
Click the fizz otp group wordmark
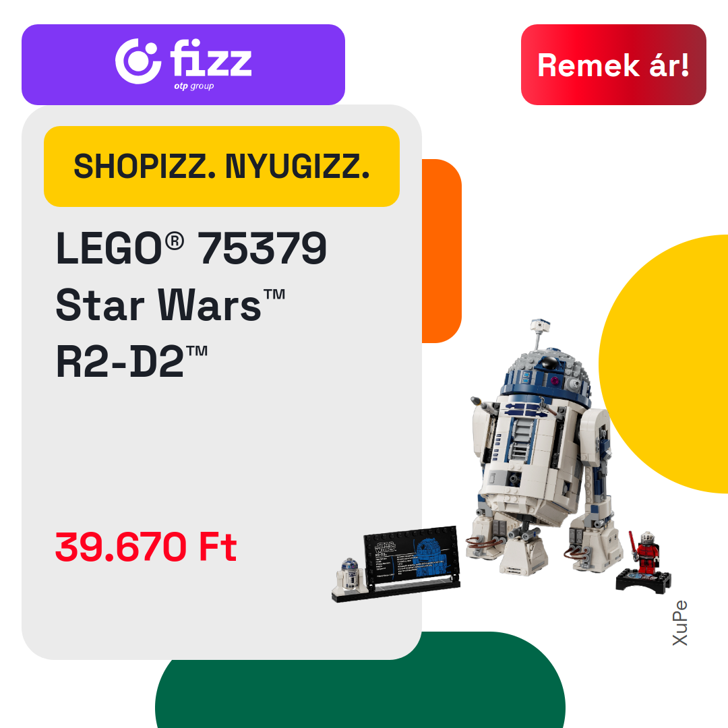coord(211,63)
